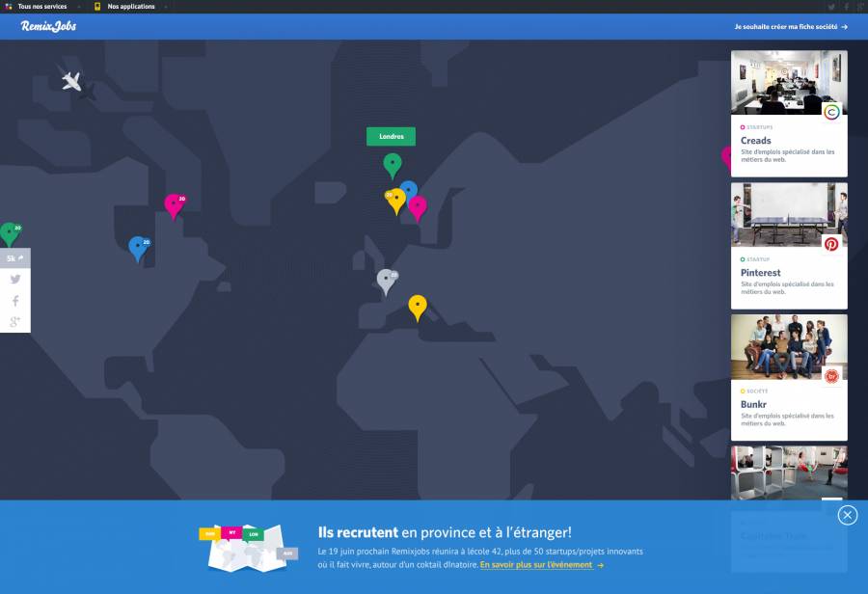Screen dimensions: 868x594
Task: Expand the 'Nos applications' menu
Action: 130,7
